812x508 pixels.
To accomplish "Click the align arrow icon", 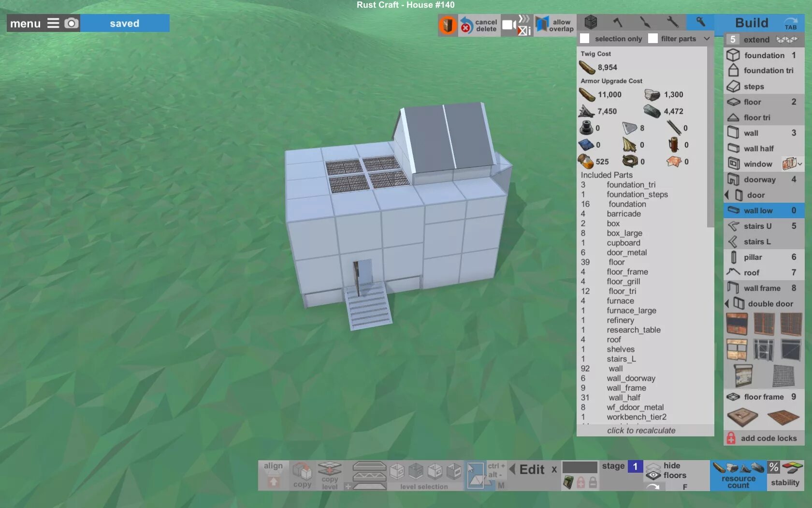I will (273, 476).
